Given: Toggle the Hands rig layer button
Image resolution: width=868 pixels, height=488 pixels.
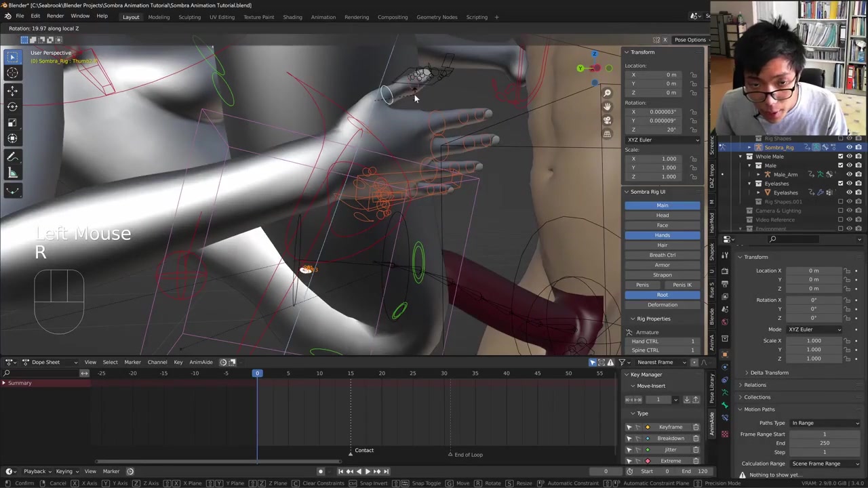Looking at the screenshot, I should coord(662,235).
